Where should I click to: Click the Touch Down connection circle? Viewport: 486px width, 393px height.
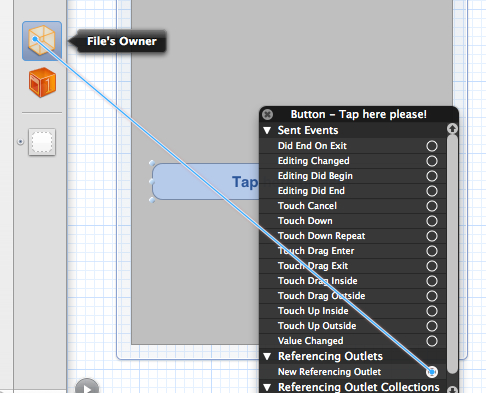tap(432, 221)
